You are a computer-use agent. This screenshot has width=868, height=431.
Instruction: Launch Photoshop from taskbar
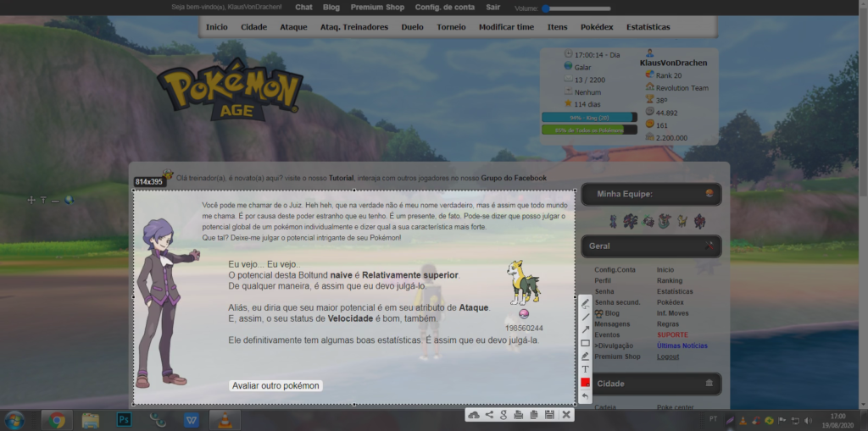tap(125, 421)
